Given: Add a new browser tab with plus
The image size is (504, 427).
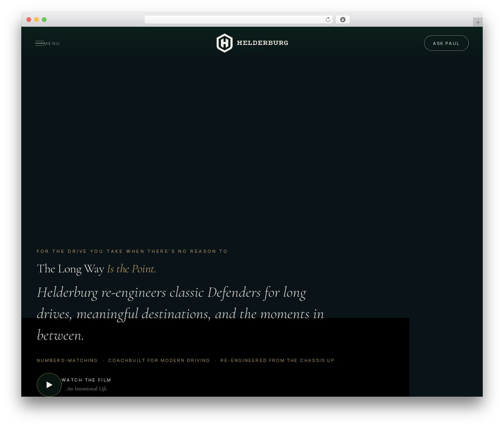Looking at the screenshot, I should click(478, 22).
